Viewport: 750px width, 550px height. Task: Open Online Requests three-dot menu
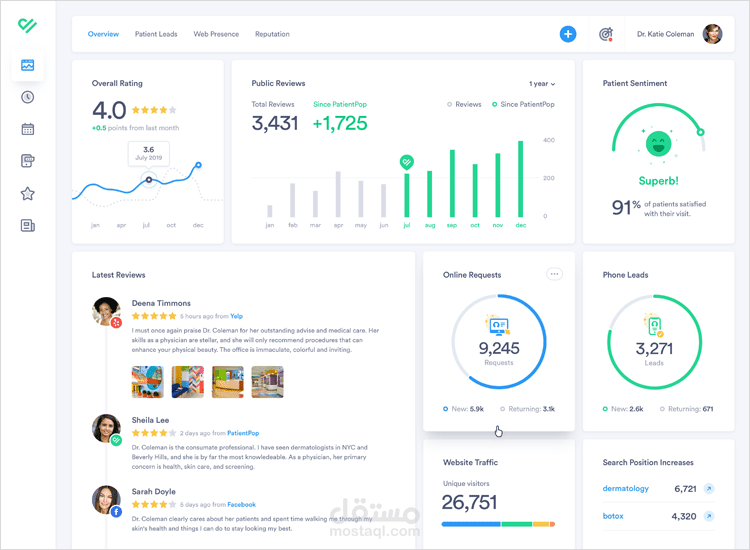554,274
